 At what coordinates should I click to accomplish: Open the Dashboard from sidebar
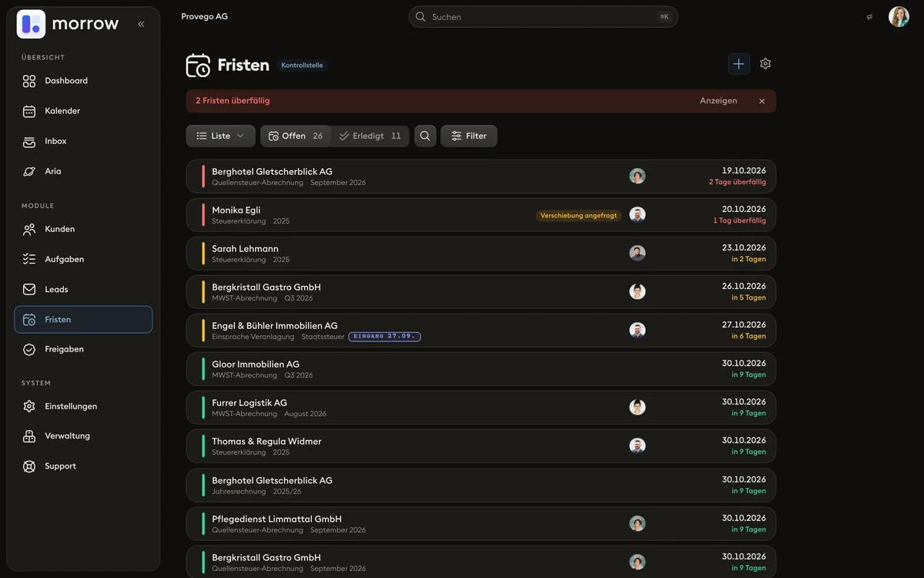tap(83, 81)
